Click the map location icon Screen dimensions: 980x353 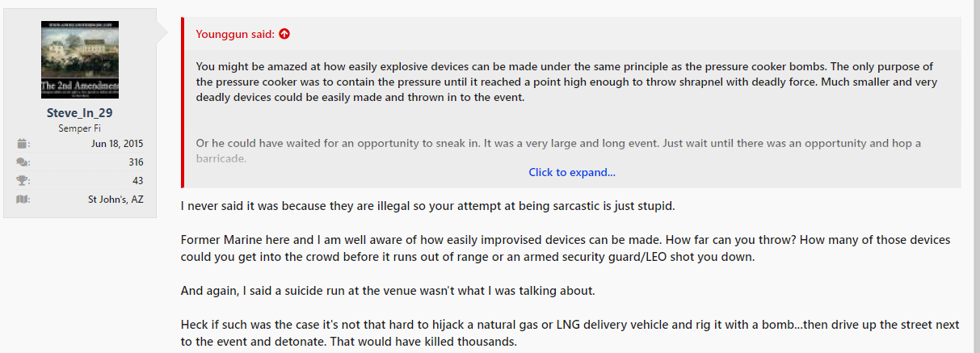[23, 200]
